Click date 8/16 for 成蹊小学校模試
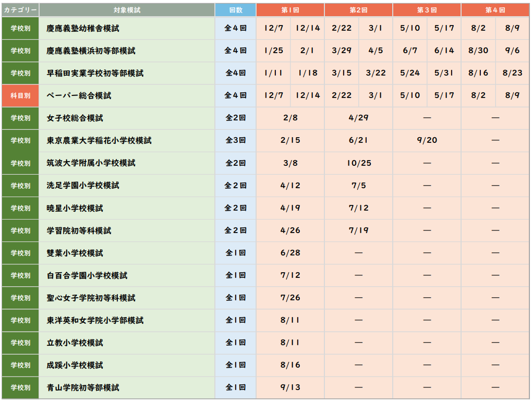 pos(291,364)
